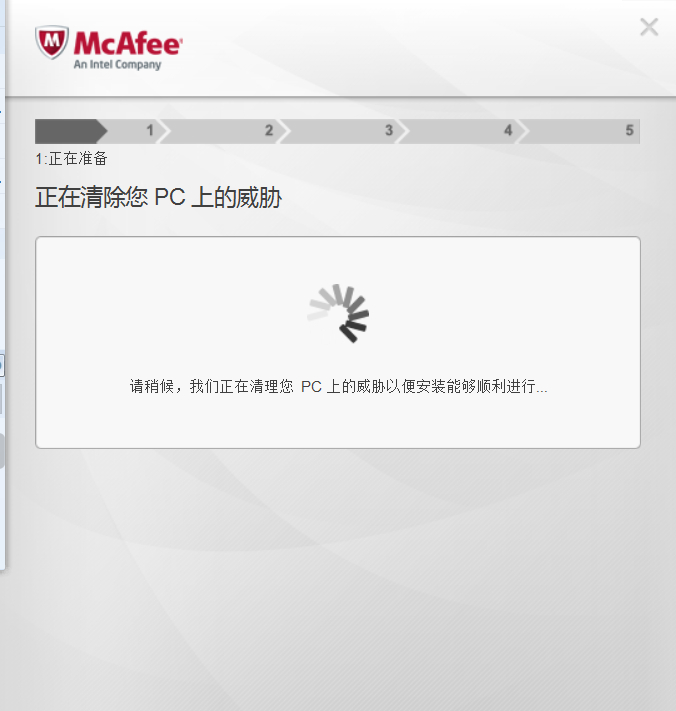
Task: Click the chevron arrow after step 4
Action: tap(522, 131)
